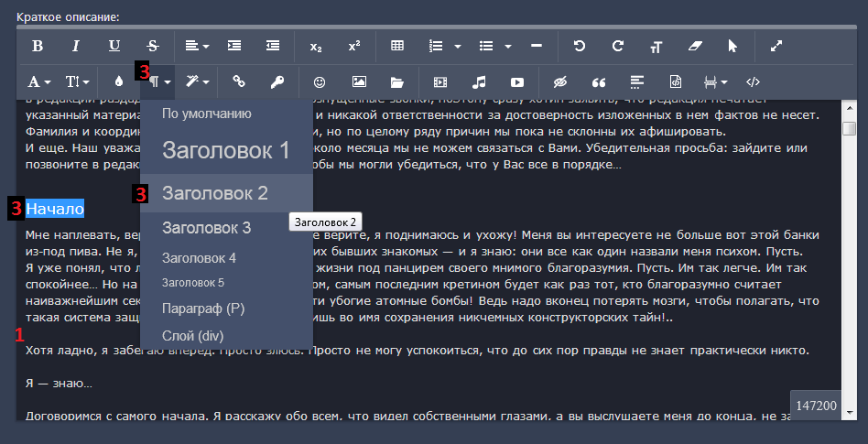Open the page break dropdown
The image size is (868, 444).
click(715, 82)
